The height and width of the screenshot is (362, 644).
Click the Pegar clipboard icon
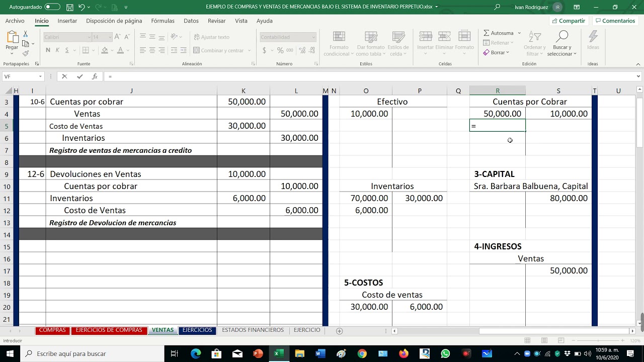click(x=12, y=37)
